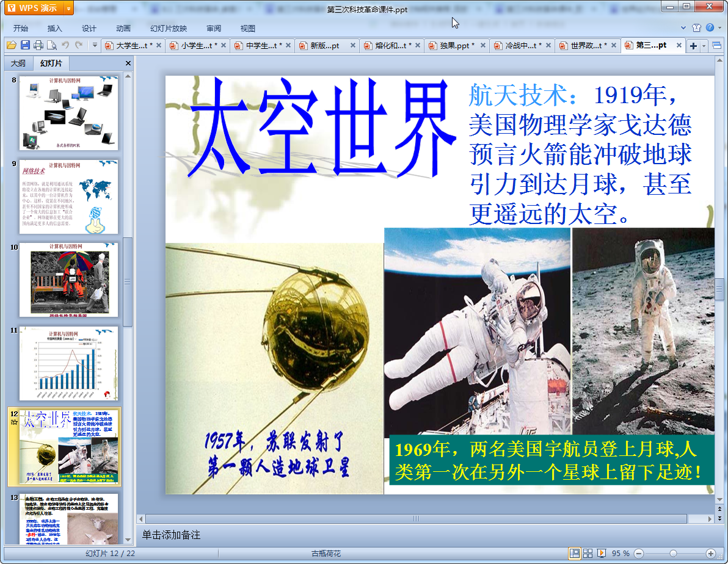Click the window list icon beside new tab
Viewport: 728px width, 564px height.
pos(717,46)
